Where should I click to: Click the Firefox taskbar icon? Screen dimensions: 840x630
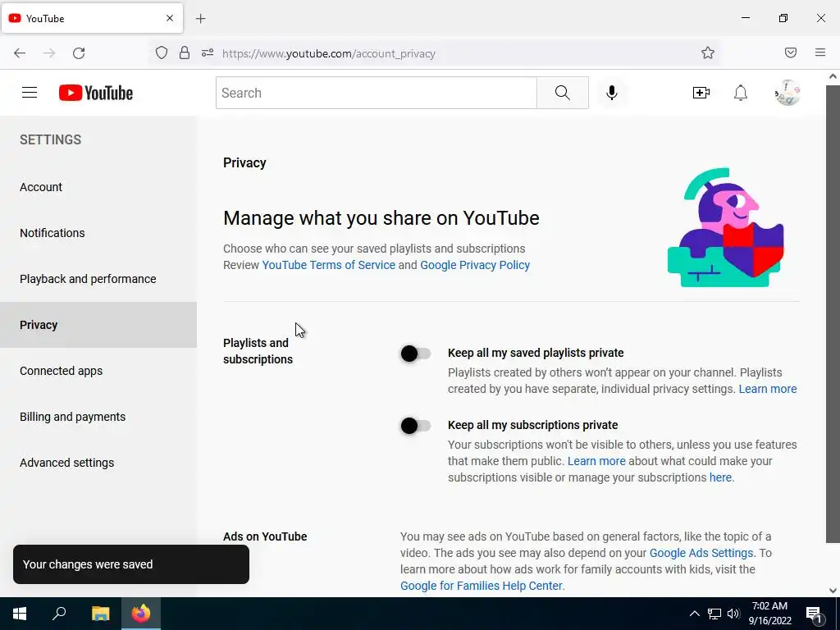tap(141, 614)
